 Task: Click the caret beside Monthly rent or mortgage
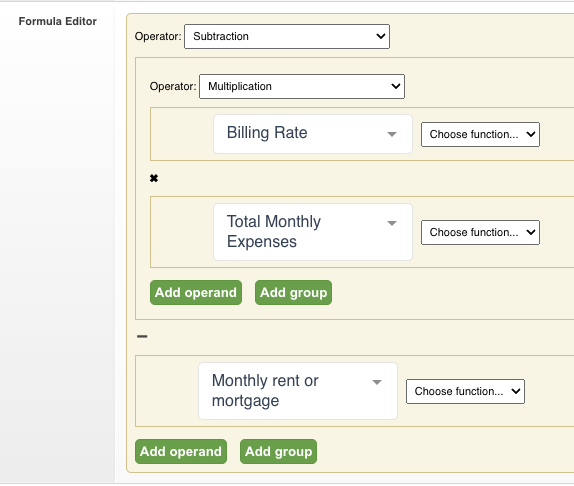377,382
